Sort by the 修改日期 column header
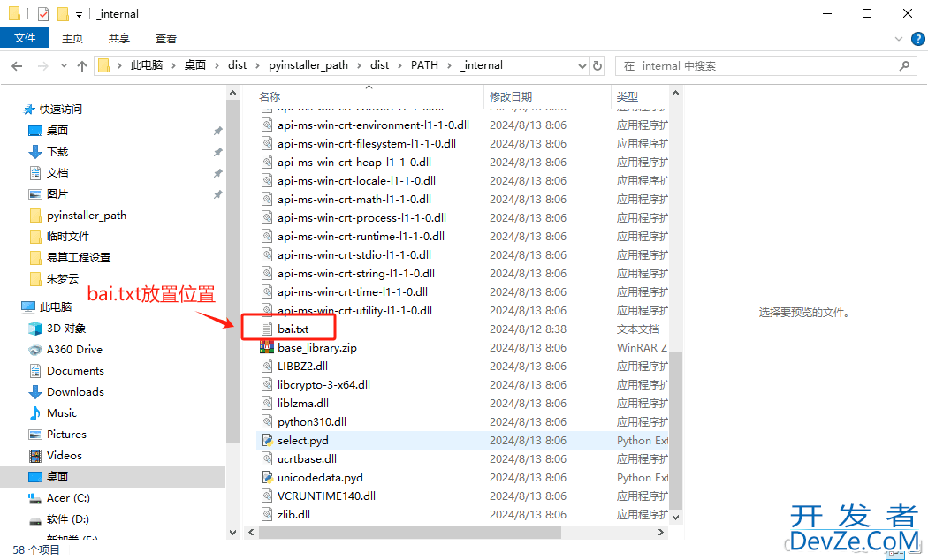Screen dimensions: 928x560 [x=511, y=96]
